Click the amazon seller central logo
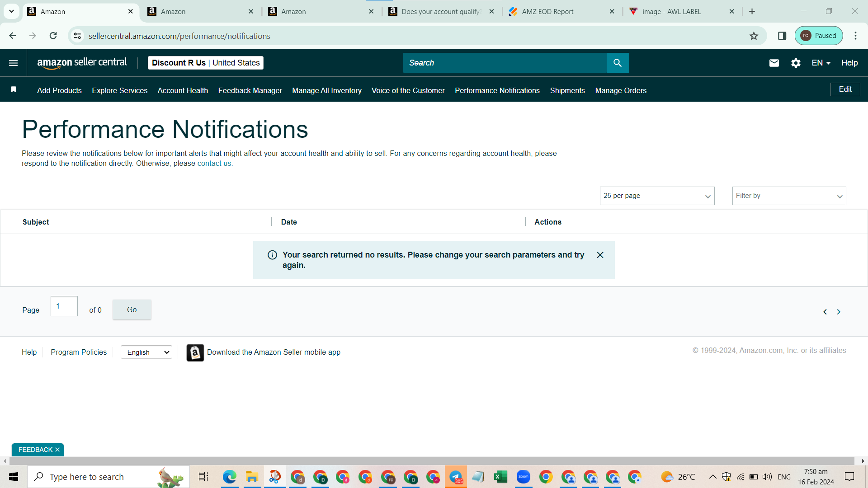Image resolution: width=868 pixels, height=488 pixels. point(82,63)
